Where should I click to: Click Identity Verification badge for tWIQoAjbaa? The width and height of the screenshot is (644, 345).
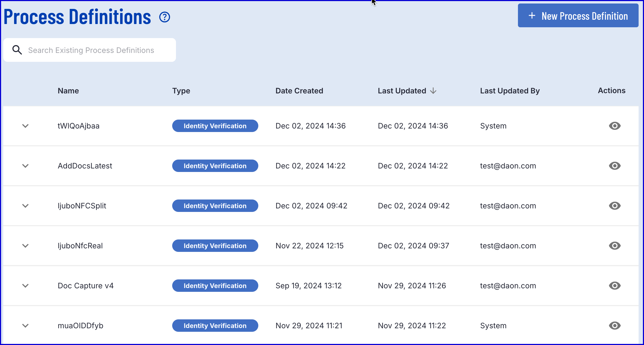point(215,126)
